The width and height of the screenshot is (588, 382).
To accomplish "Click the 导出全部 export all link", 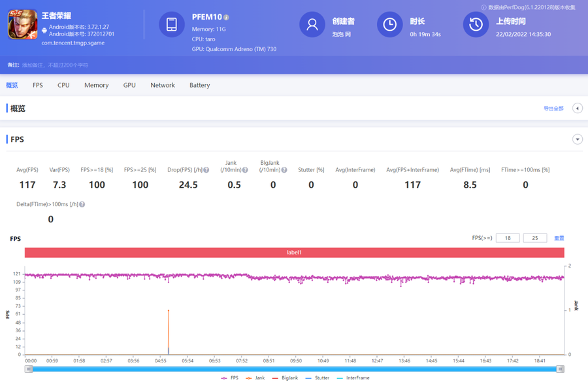I will click(553, 109).
